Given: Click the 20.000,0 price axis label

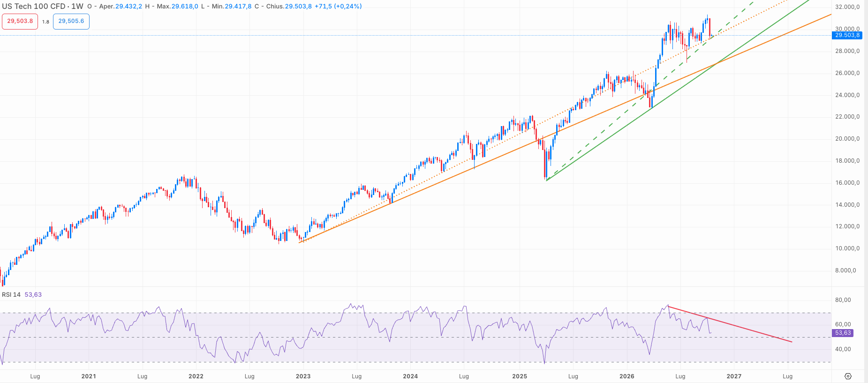Looking at the screenshot, I should 847,139.
